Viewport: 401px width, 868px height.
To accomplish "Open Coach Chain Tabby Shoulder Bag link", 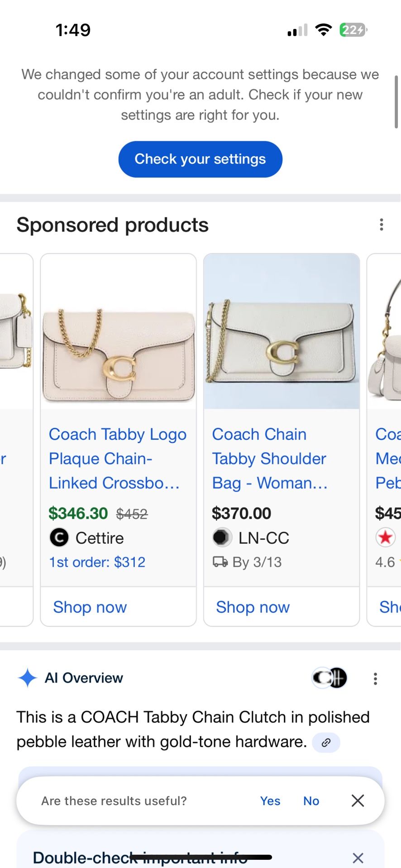I will [x=269, y=458].
